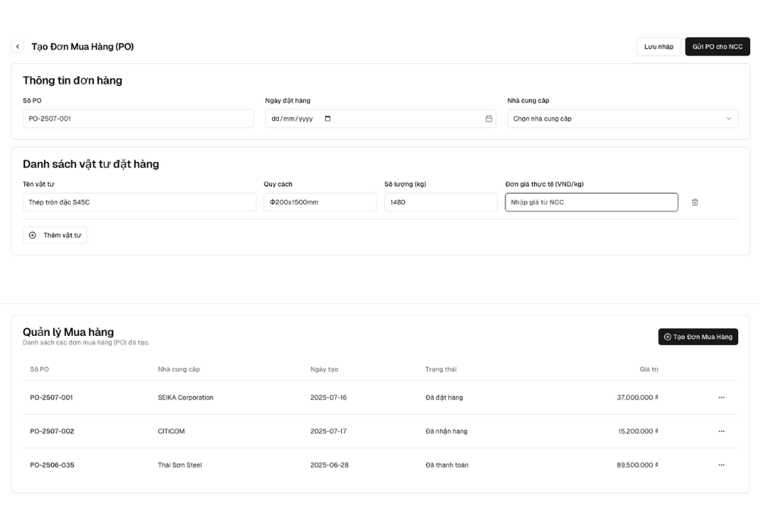
Task: Click status Đã đặt hàng
Action: tap(445, 397)
